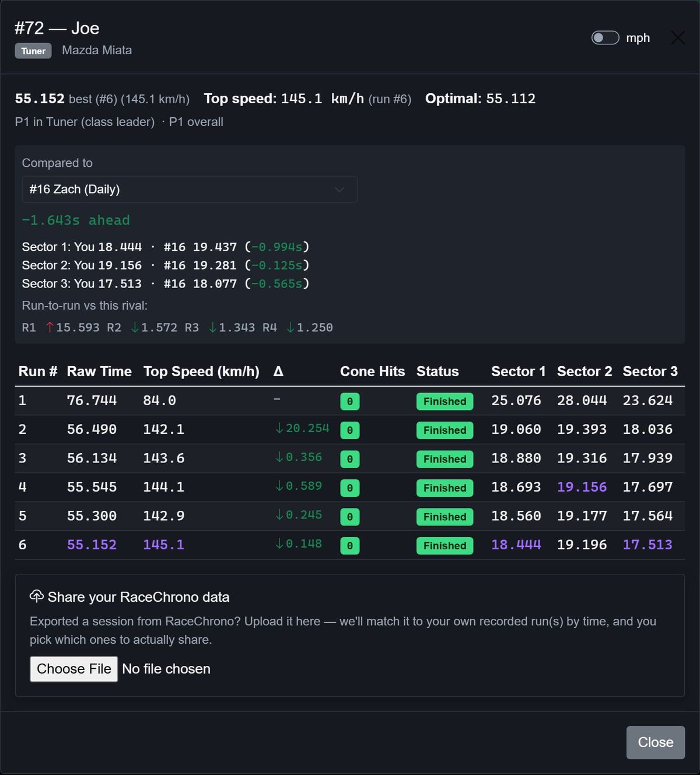
Task: Click the Sector 1 comparison line (-0.994s)
Action: (x=166, y=247)
